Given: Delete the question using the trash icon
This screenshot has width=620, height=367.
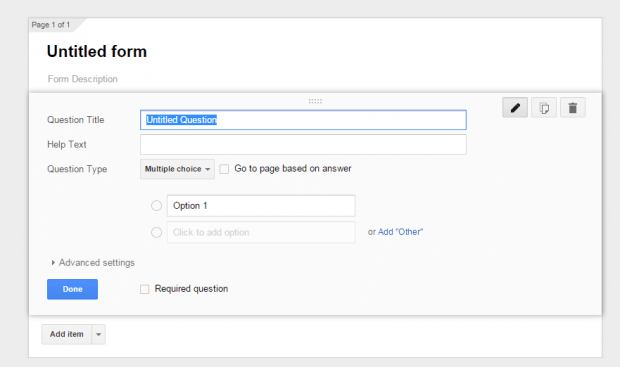Looking at the screenshot, I should pos(573,108).
